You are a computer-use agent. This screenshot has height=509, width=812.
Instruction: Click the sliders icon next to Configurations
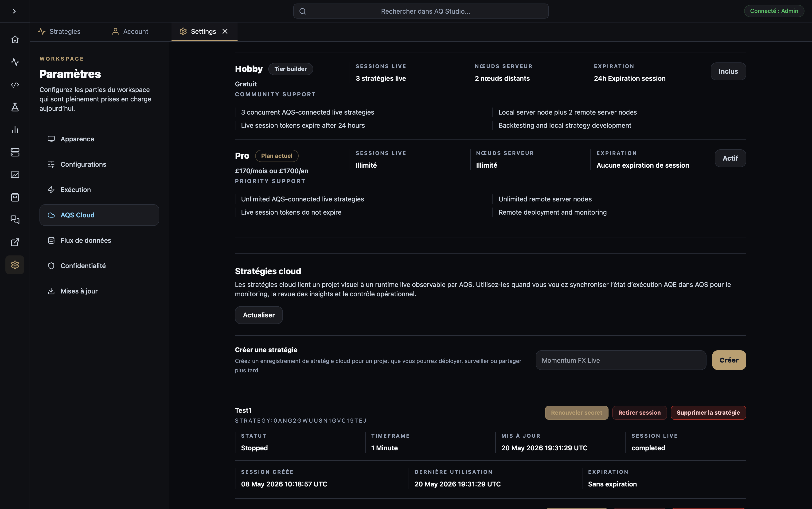click(x=51, y=164)
